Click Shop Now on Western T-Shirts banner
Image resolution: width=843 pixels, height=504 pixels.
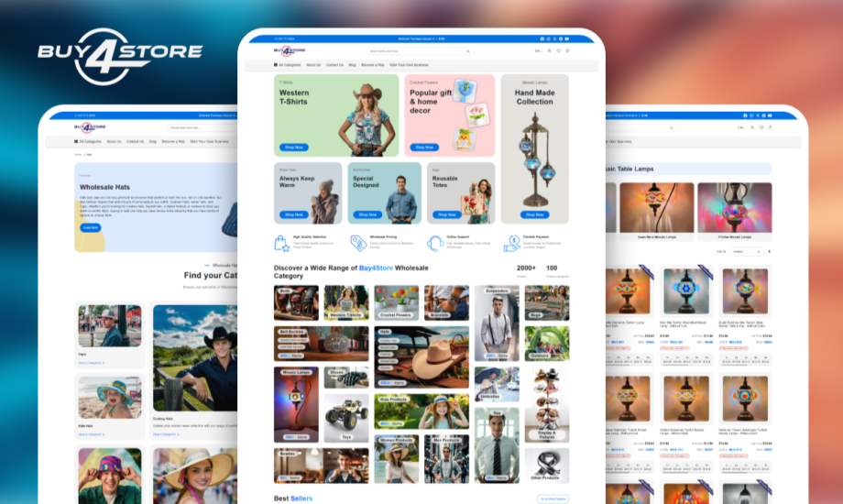pyautogui.click(x=293, y=147)
